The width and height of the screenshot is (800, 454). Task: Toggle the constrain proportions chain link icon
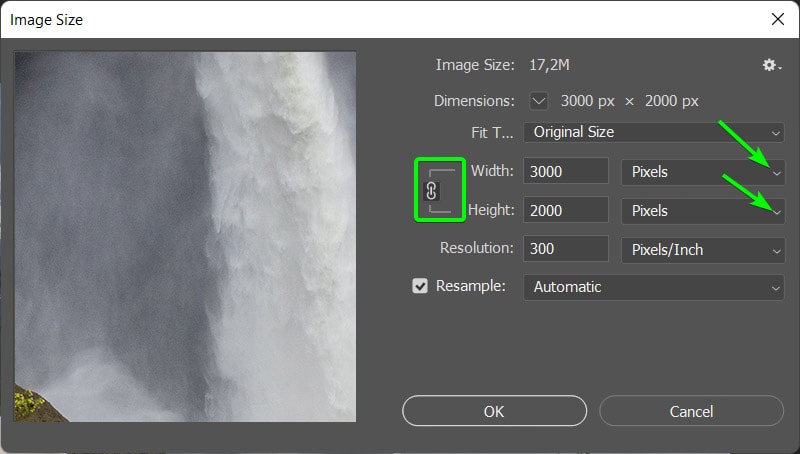[432, 190]
